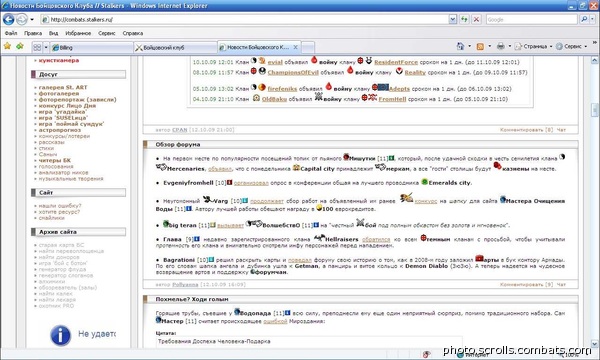Click the Add to Favorites star icon
600x360 pixels.
20,46
